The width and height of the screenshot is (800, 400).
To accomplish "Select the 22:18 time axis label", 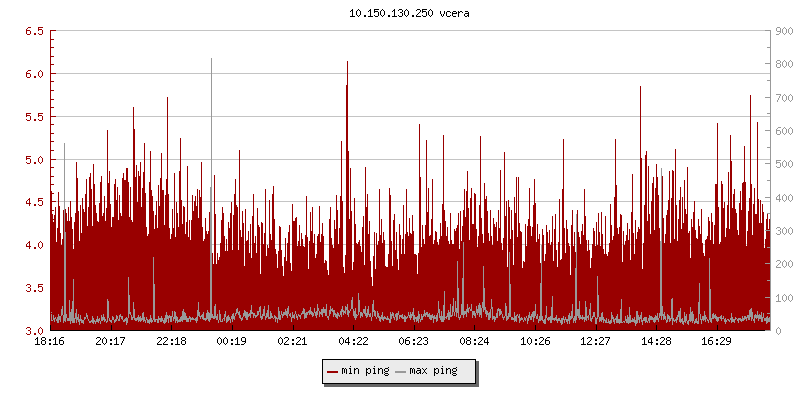I will tap(171, 342).
